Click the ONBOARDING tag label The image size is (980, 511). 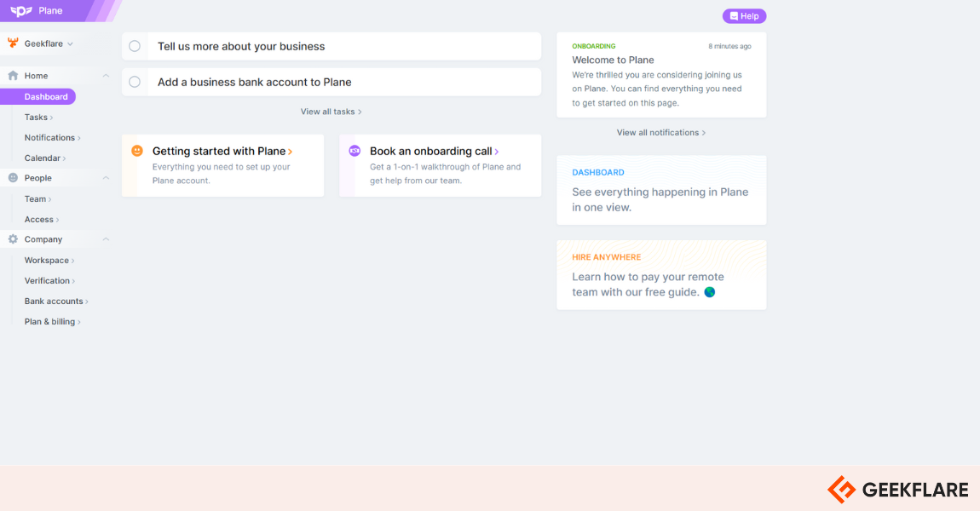(594, 46)
